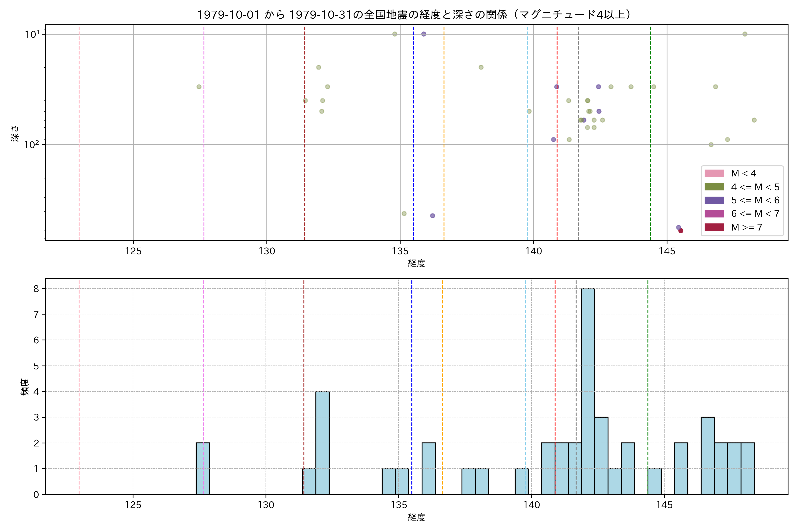This screenshot has height=532, width=798.
Task: Click the magenta 6 <= M < 7 swatch
Action: (714, 214)
